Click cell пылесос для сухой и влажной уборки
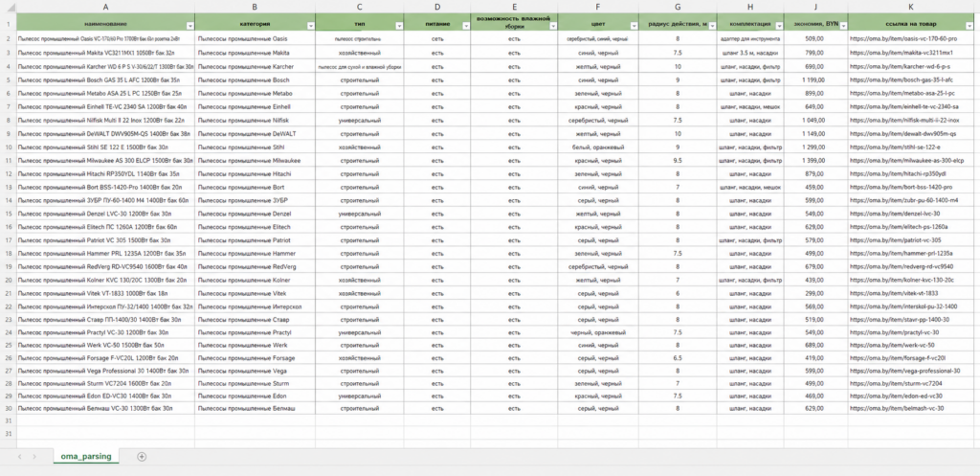Viewport: 980px width, 476px height. (x=360, y=66)
